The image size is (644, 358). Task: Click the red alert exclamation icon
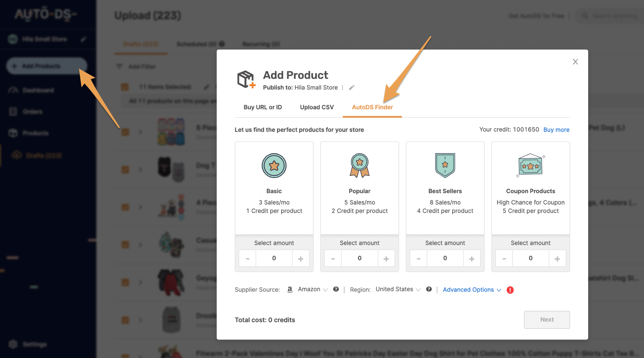coord(510,290)
